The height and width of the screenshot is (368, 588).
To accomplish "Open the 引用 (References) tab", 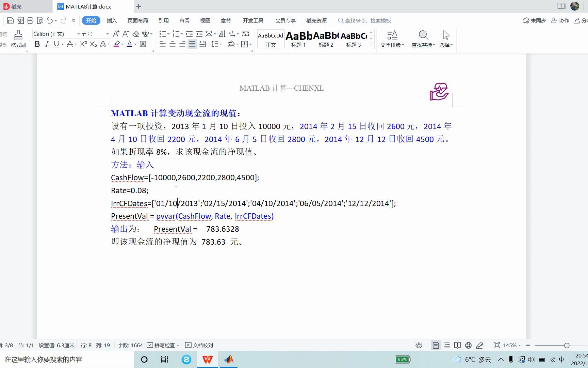I will (x=163, y=20).
